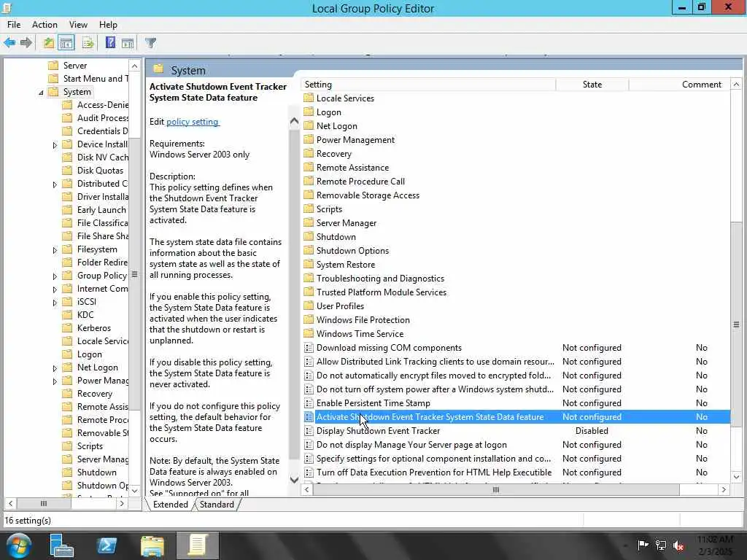Click the Download missing COM components policy icon

309,348
